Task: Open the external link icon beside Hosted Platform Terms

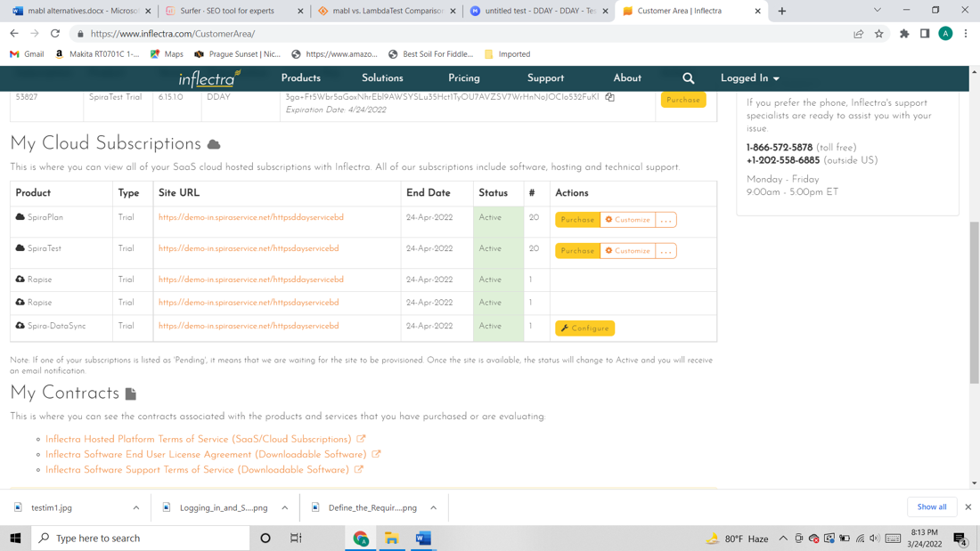Action: coord(361,439)
